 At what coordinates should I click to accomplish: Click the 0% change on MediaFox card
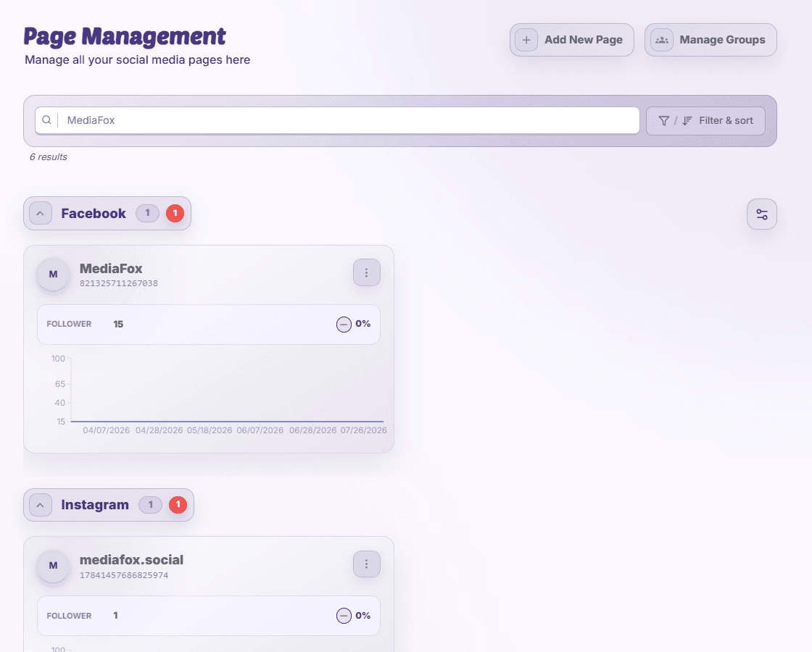point(363,324)
